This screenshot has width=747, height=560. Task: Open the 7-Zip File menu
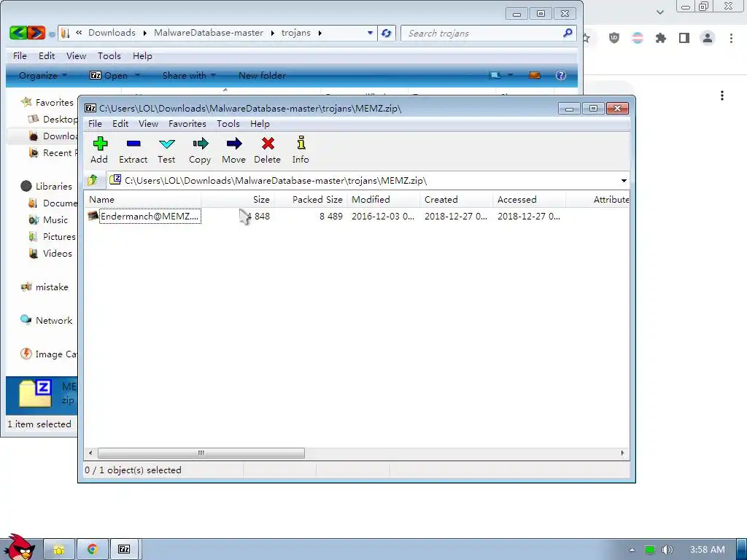95,124
